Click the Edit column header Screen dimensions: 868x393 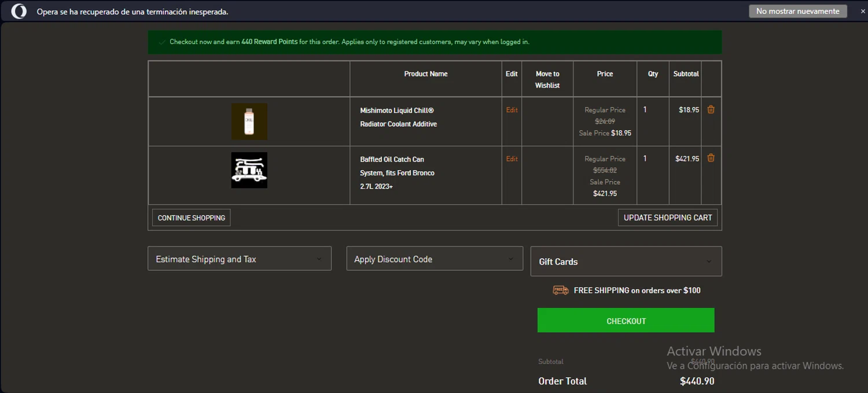(512, 74)
